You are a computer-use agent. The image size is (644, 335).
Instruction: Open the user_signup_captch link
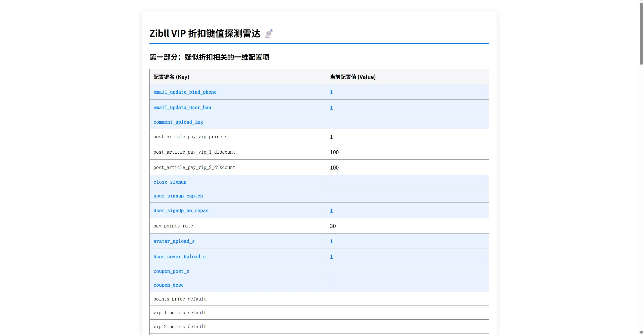(x=178, y=196)
